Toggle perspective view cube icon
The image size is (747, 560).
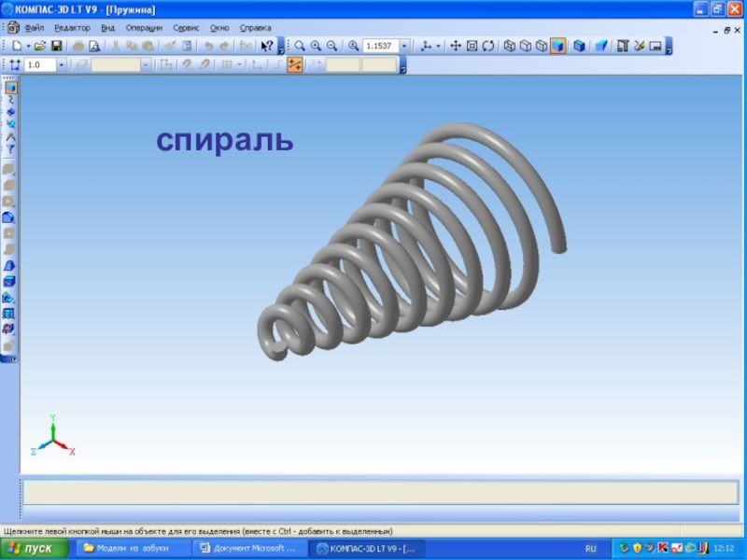click(579, 46)
